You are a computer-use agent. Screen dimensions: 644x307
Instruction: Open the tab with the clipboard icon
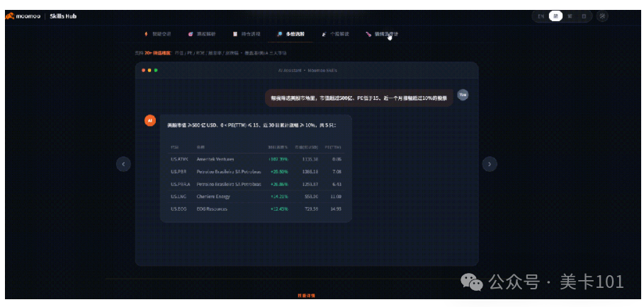[x=247, y=34]
